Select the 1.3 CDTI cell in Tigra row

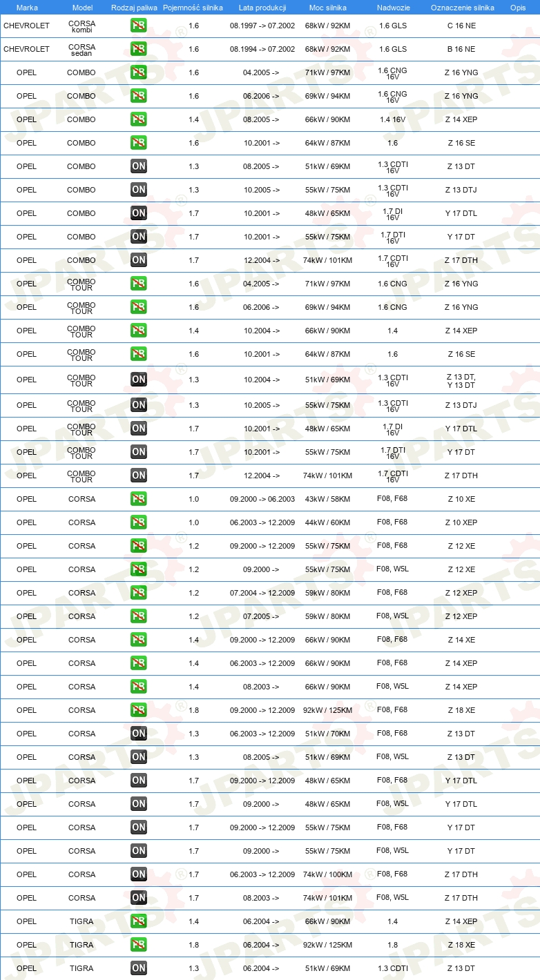393,968
